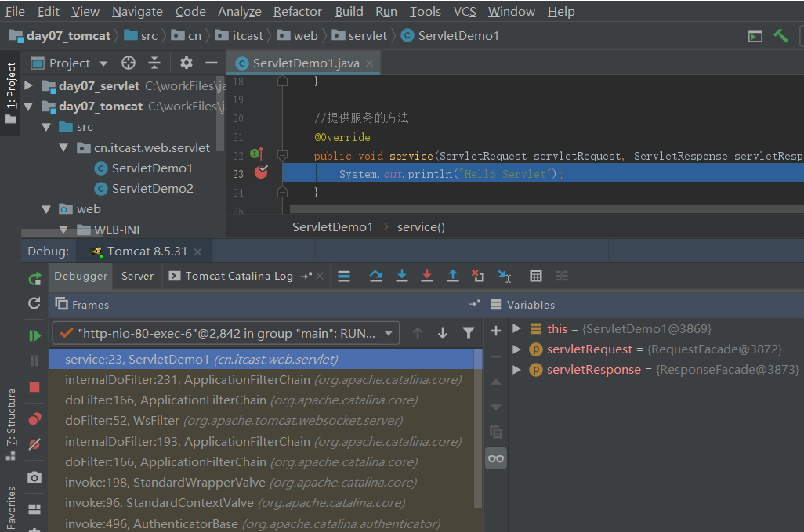The height and width of the screenshot is (532, 804).
Task: Click Show Execution Point icon
Action: tap(344, 276)
